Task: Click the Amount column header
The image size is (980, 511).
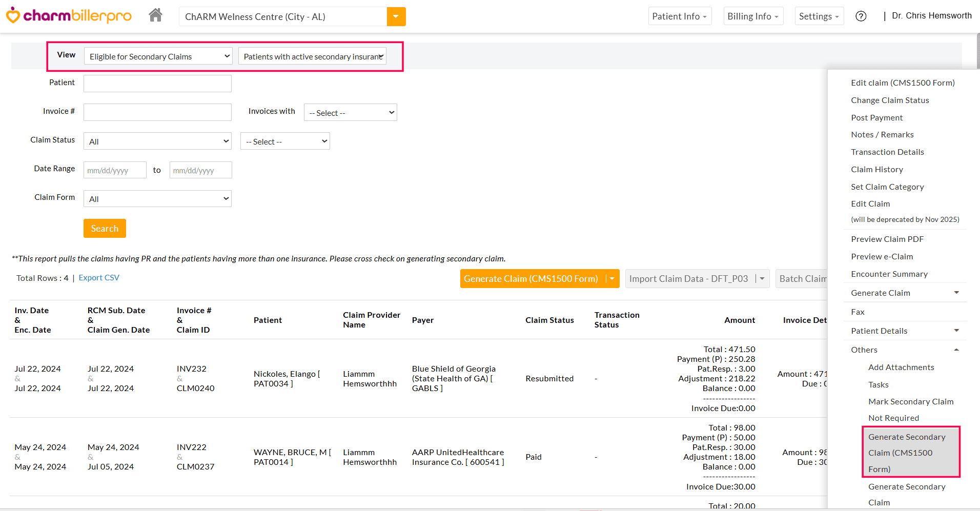Action: [x=740, y=320]
